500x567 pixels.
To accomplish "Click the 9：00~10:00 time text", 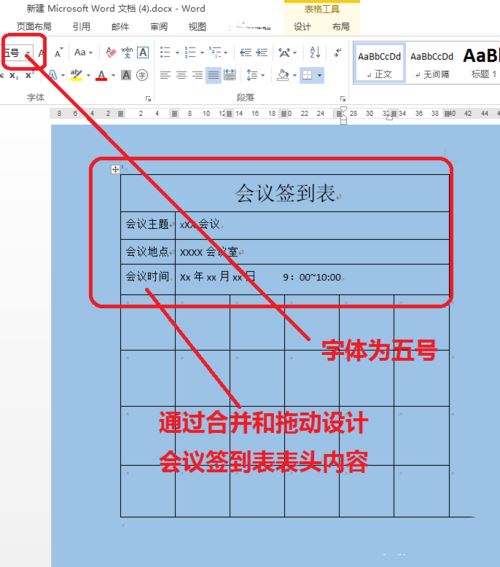I will click(312, 277).
